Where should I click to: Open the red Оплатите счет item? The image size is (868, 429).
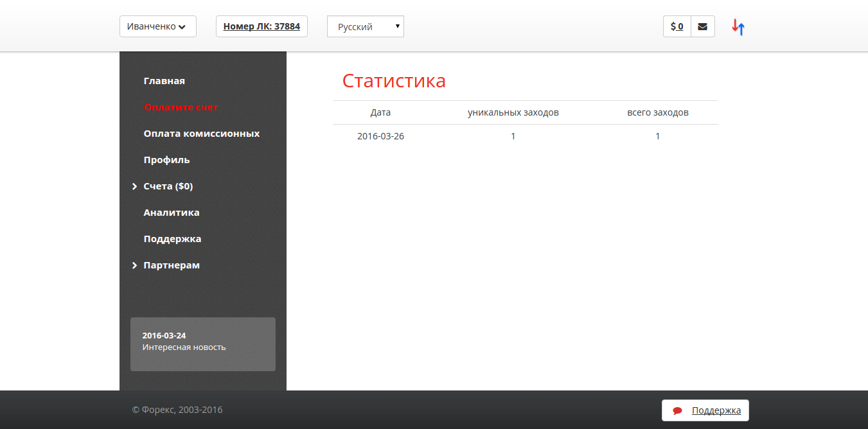coord(181,107)
